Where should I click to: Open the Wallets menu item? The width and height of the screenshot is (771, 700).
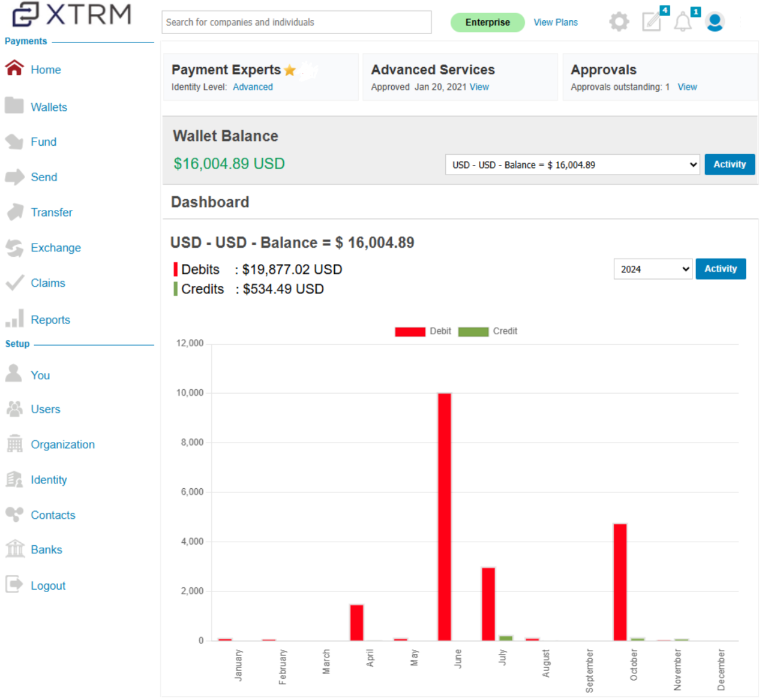[x=49, y=107]
